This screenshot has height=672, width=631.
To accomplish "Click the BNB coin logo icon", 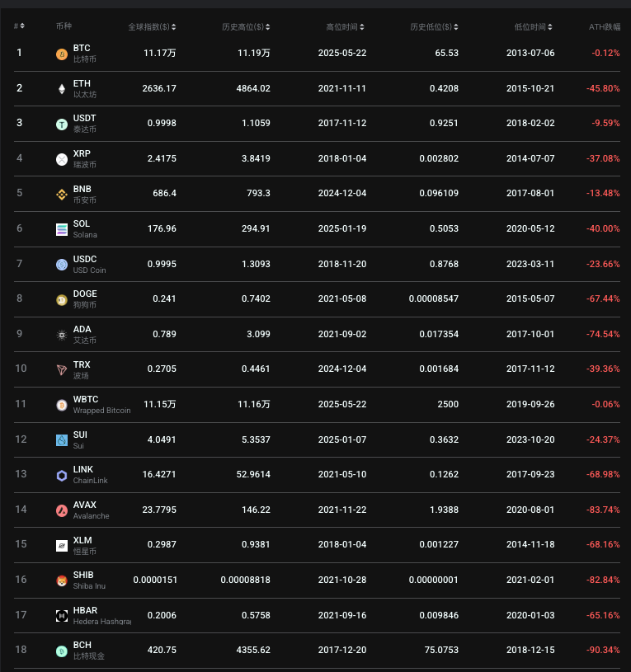I will tap(62, 195).
